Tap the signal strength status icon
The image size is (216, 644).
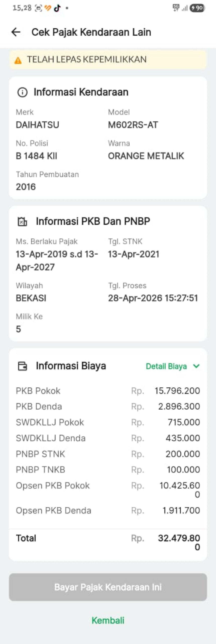pos(184,8)
